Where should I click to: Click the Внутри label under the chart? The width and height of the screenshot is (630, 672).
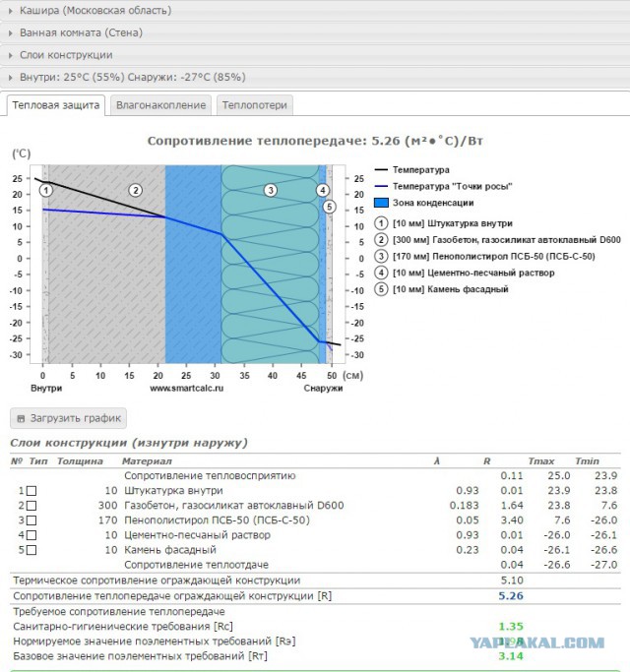[46, 389]
